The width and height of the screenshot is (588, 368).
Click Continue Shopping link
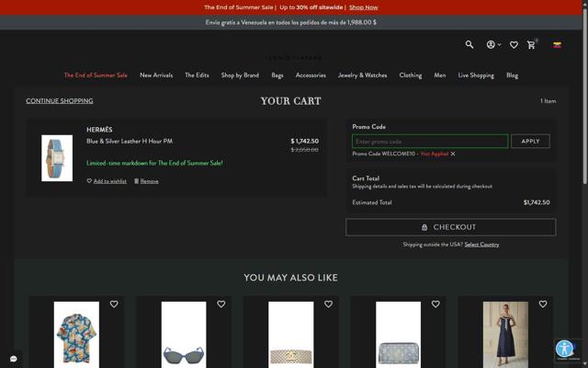pos(59,100)
